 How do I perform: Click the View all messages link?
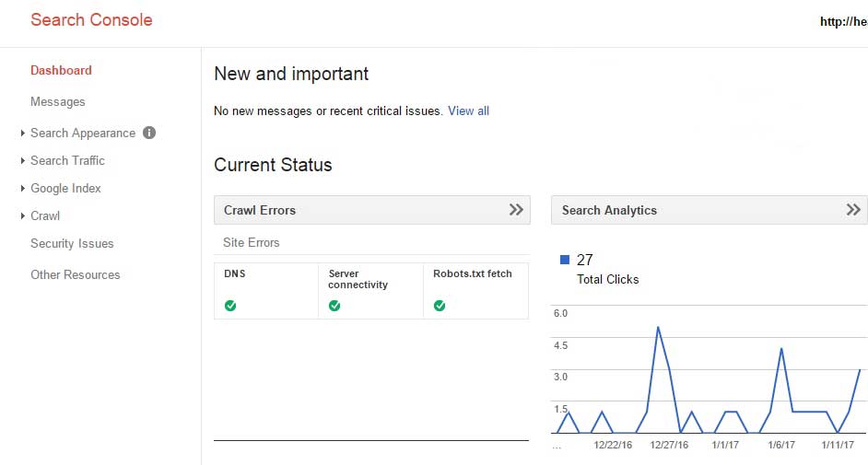468,111
